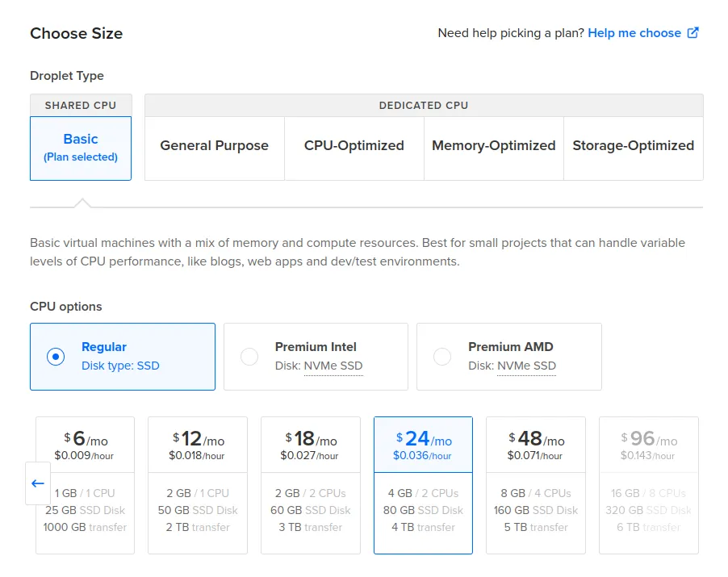Click NVMe SSD tooltip text under Premium Intel

pyautogui.click(x=333, y=366)
